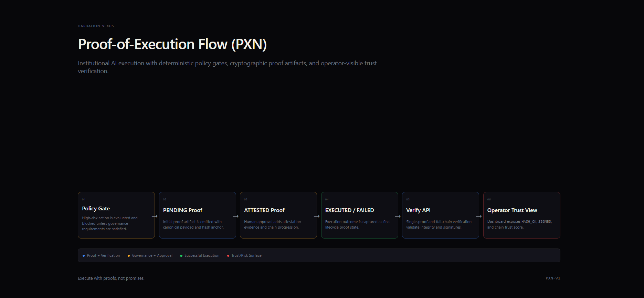Image resolution: width=644 pixels, height=298 pixels.
Task: Select the Verify API card title
Action: (418, 210)
